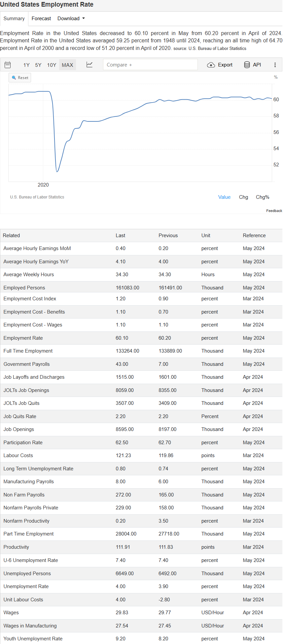
Task: Open Nonfarm Productivity link
Action: (26, 521)
